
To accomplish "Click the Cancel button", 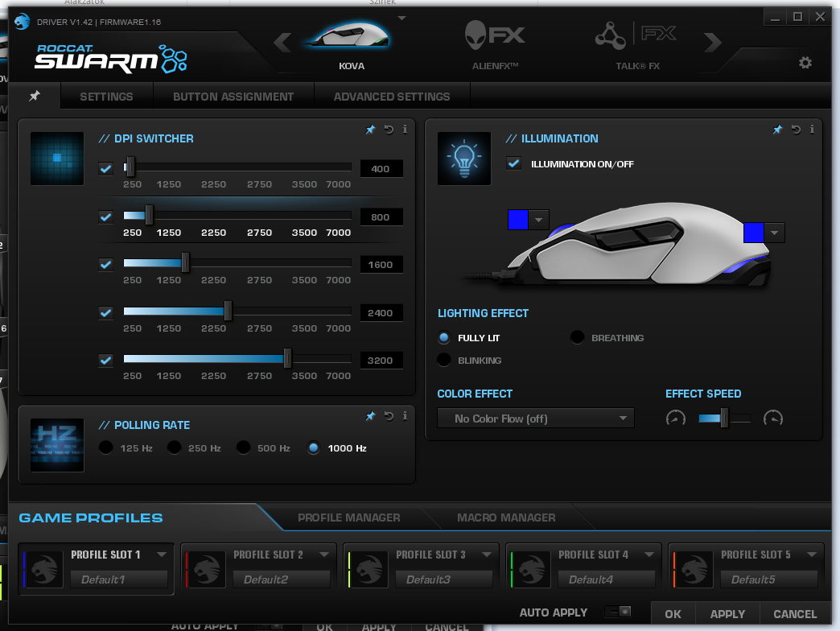I will (795, 614).
